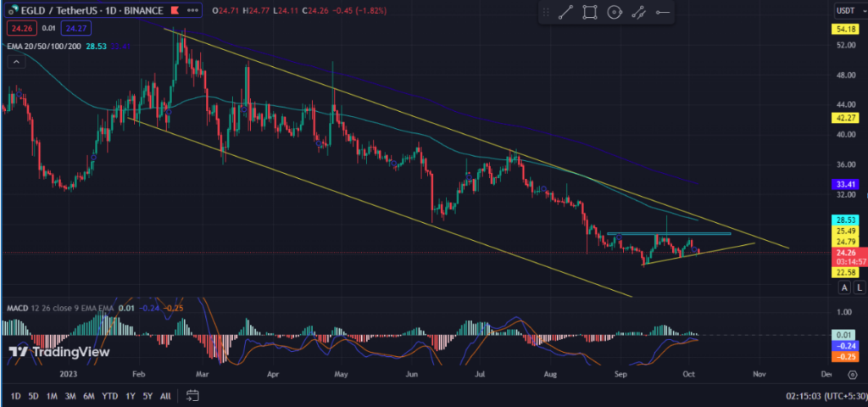Click the yellow 24.79 price label
The height and width of the screenshot is (407, 868).
click(x=843, y=241)
